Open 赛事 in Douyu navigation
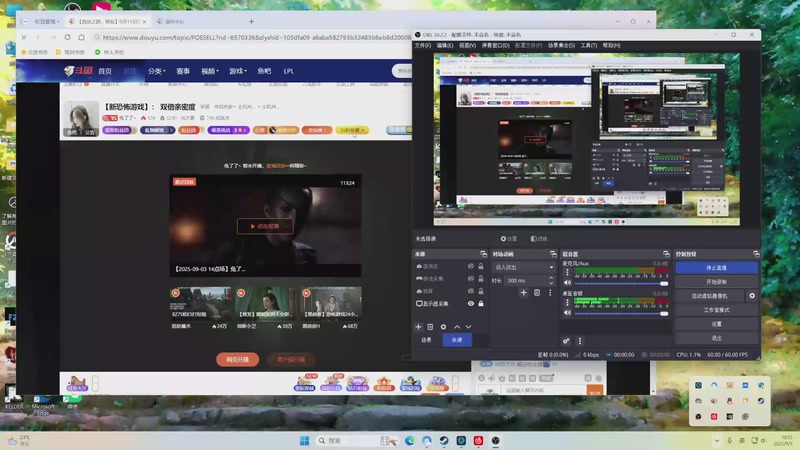The height and width of the screenshot is (450, 800). (183, 71)
